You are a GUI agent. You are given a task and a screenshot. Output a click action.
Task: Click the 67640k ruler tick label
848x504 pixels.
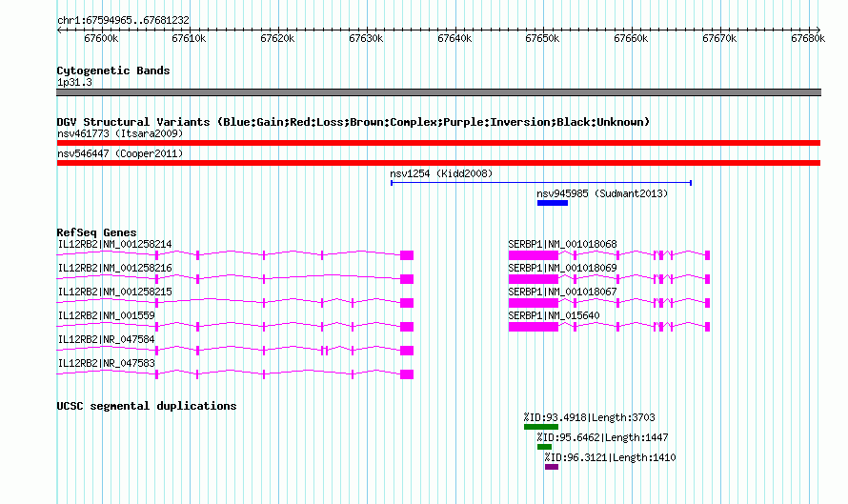click(x=454, y=38)
